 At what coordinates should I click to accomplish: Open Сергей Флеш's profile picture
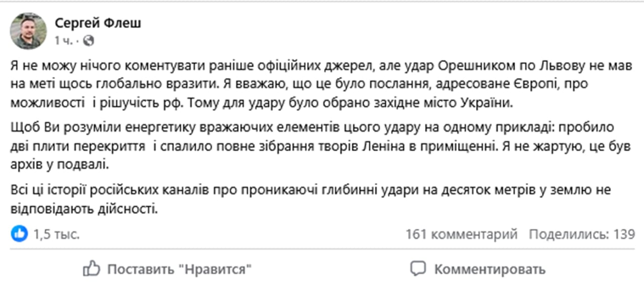[x=29, y=31]
